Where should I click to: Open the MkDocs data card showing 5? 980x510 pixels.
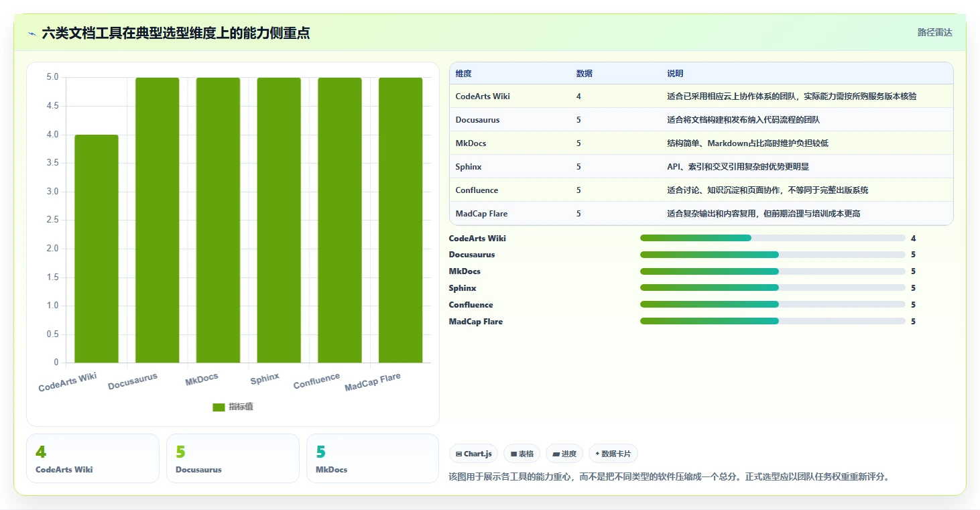pos(373,458)
